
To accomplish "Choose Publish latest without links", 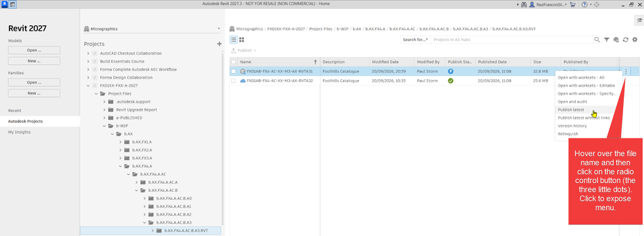I will (584, 118).
